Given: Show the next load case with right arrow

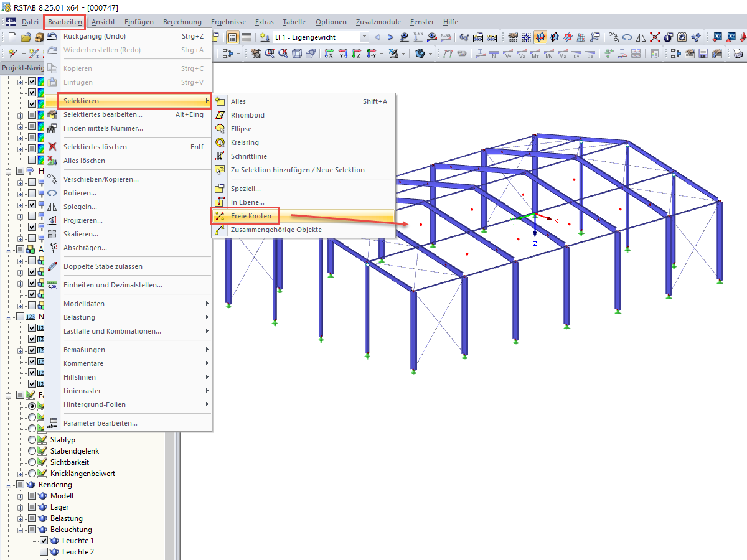Looking at the screenshot, I should (391, 37).
